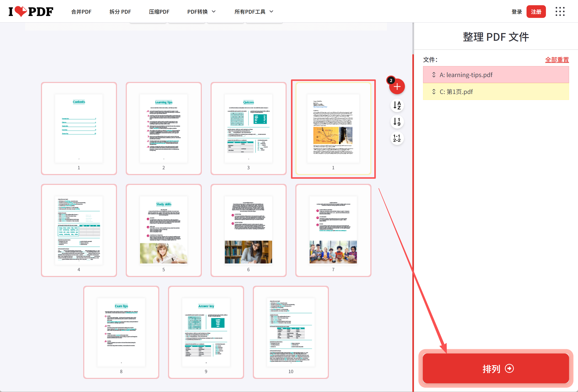Select the 压缩PDF tool from the menu
This screenshot has width=578, height=392.
[159, 11]
